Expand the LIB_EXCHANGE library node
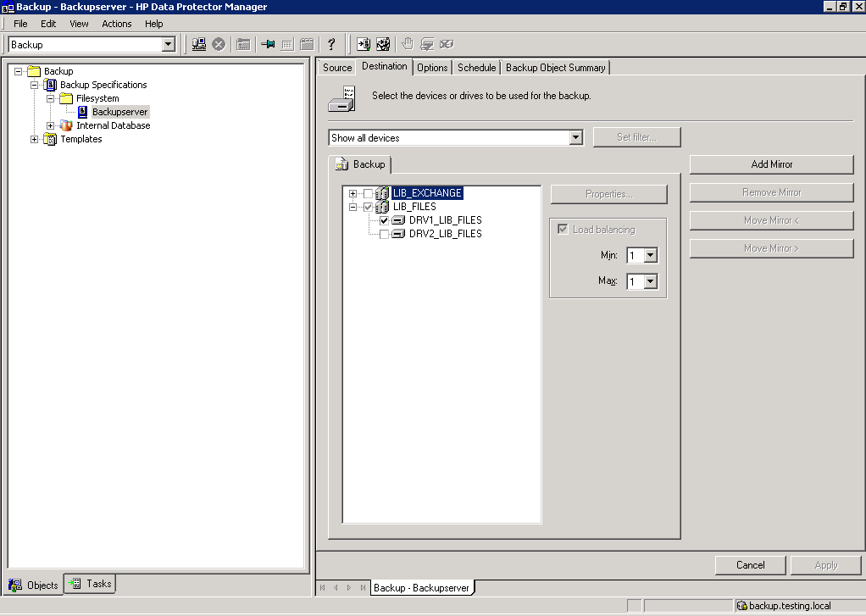Viewport: 866px width, 616px height. (x=353, y=193)
